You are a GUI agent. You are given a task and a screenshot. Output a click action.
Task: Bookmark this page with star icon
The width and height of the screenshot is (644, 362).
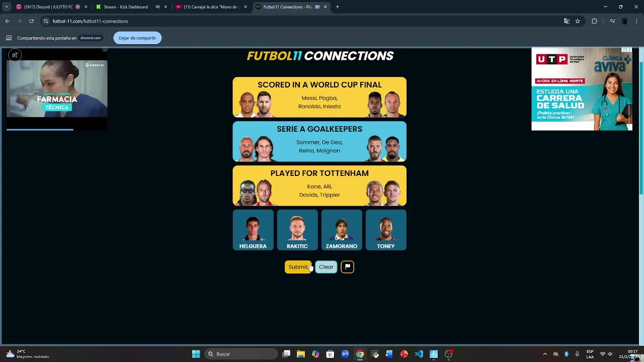[x=578, y=21]
